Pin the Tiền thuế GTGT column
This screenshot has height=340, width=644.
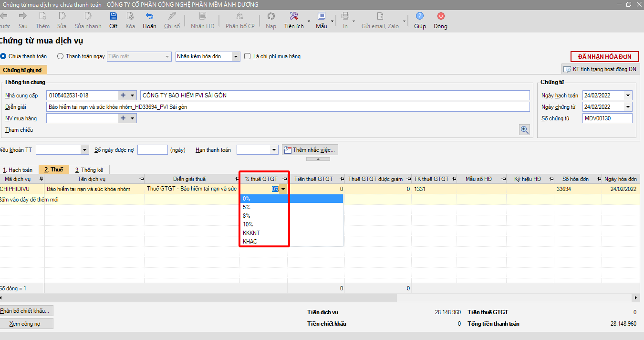pos(342,179)
